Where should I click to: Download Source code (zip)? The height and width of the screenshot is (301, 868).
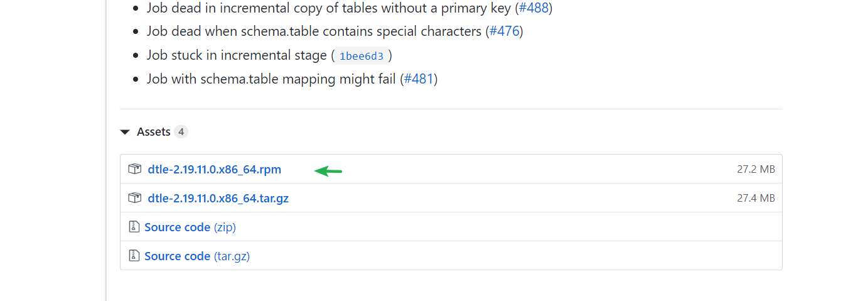click(190, 227)
